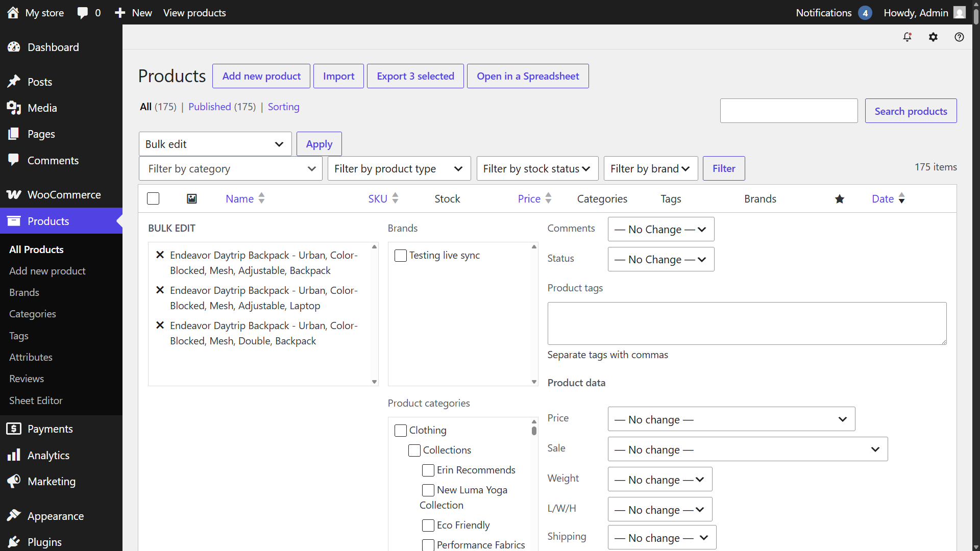Image resolution: width=980 pixels, height=551 pixels.
Task: Check the Testing live sync brand
Action: click(x=401, y=256)
